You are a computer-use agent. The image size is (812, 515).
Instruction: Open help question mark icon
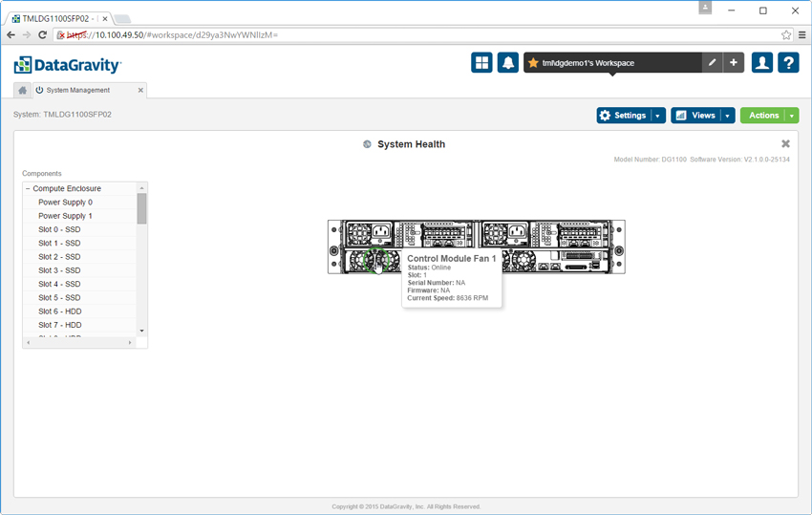tap(788, 63)
